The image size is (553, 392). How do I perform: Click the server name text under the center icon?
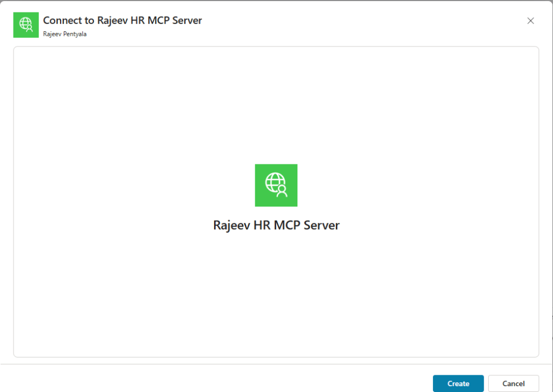(276, 225)
